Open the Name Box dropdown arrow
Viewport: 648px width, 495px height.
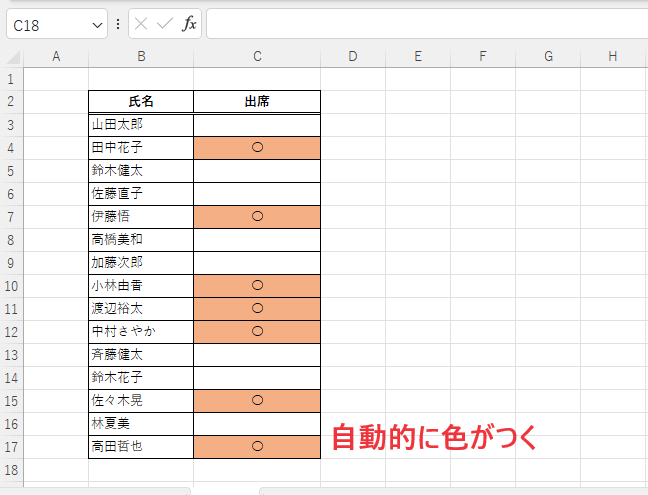click(x=98, y=25)
